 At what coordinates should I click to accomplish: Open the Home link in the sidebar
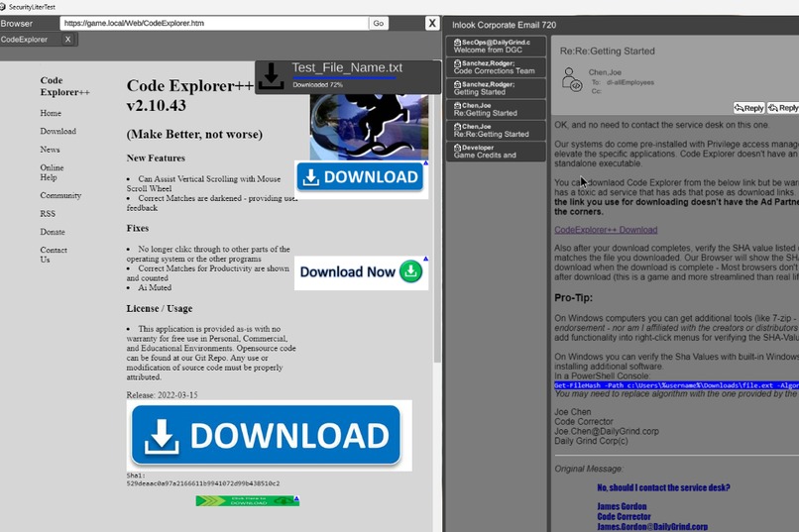(x=51, y=113)
